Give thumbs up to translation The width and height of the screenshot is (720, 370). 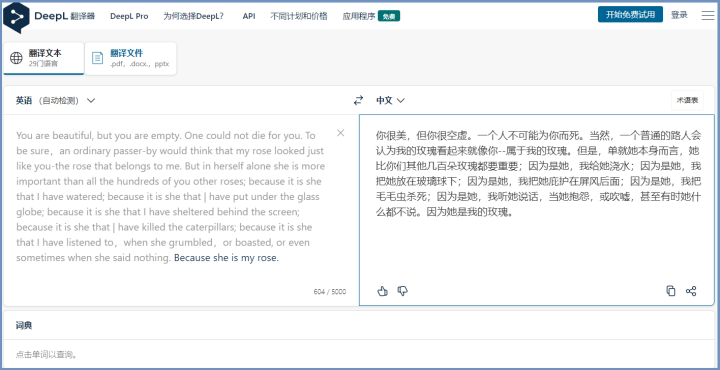(x=382, y=291)
